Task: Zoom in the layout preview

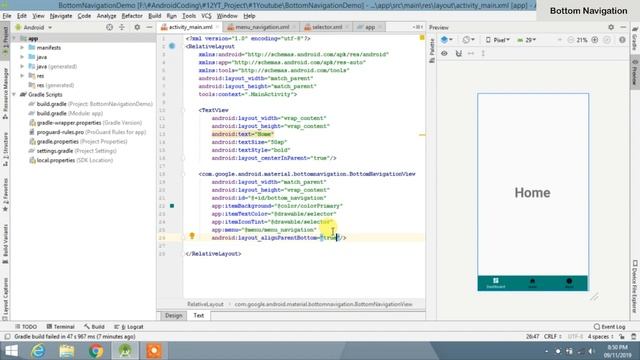Action: pos(595,40)
